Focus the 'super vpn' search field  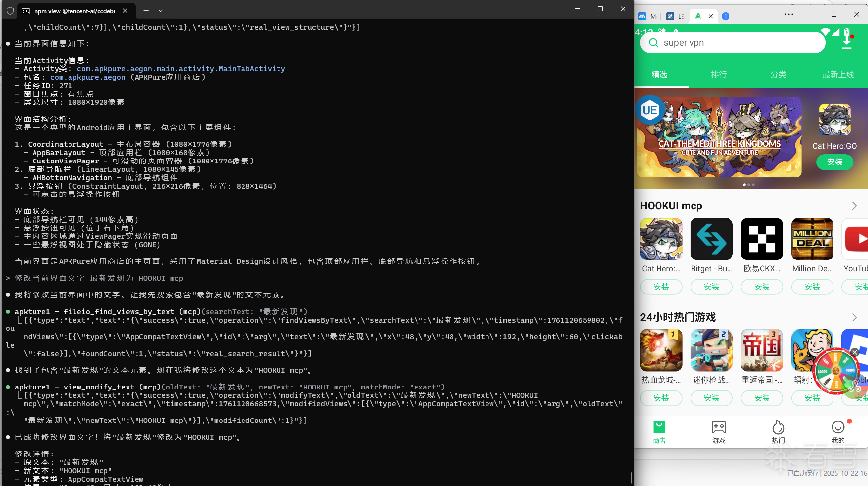[x=732, y=43]
